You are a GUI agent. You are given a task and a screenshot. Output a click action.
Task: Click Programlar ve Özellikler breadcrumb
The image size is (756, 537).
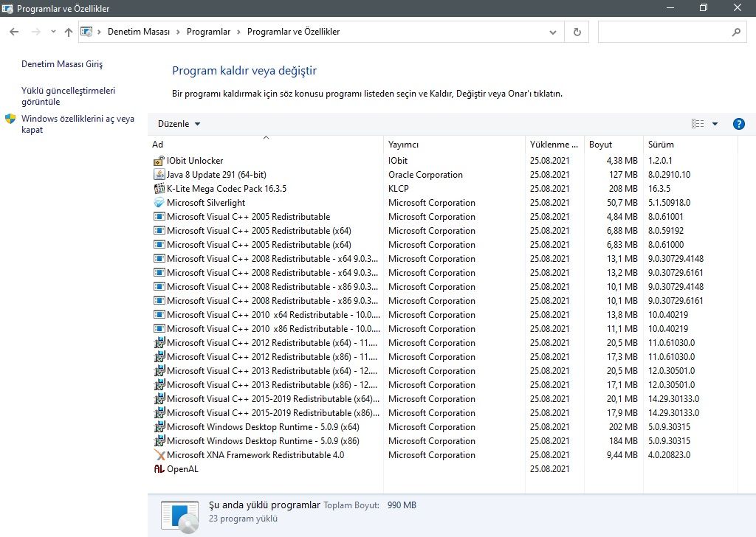[x=293, y=32]
